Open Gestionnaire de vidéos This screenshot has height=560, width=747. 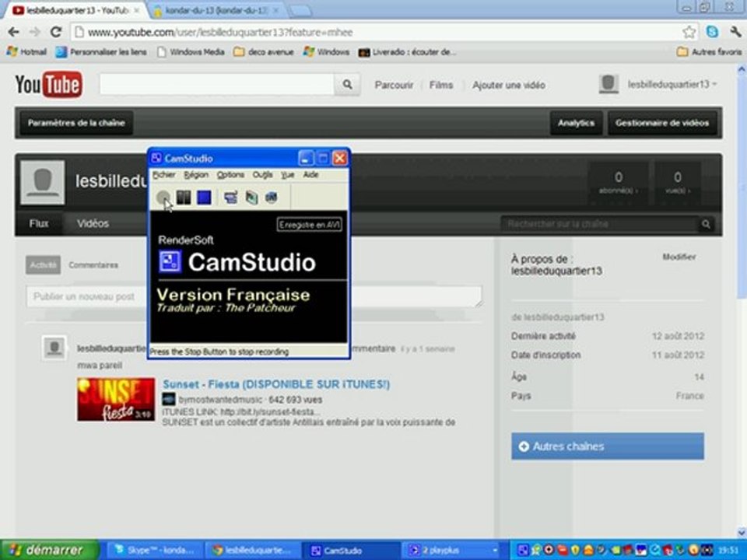pos(662,123)
